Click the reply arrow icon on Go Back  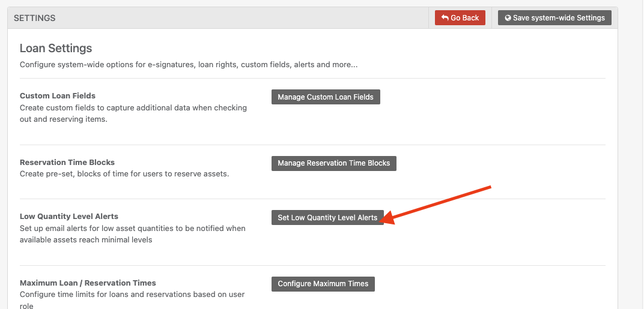[x=445, y=18]
